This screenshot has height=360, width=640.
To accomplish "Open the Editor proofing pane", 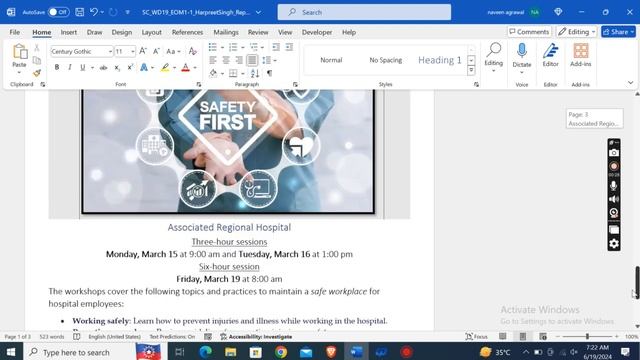I will point(550,55).
